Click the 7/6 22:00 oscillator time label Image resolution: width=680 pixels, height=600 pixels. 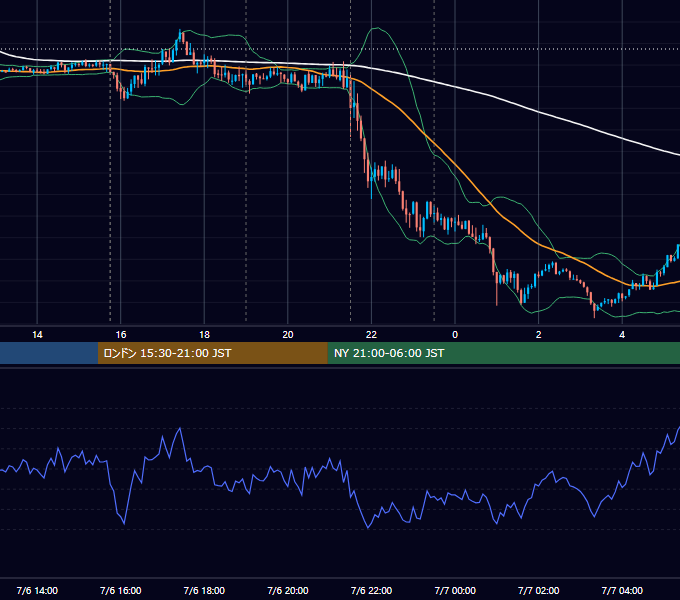click(371, 590)
